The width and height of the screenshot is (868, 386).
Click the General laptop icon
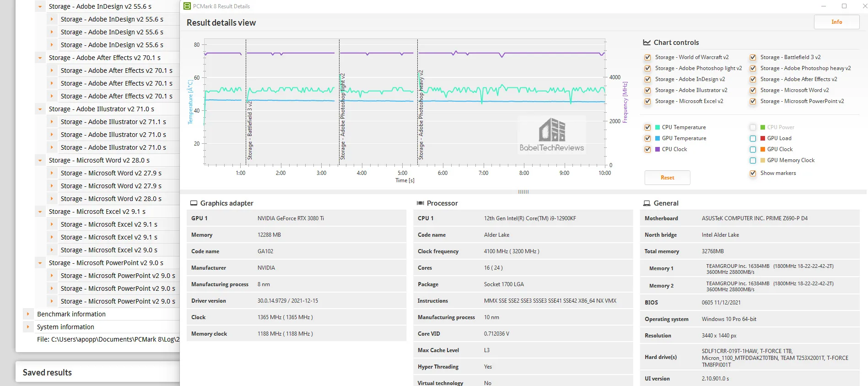tap(647, 203)
